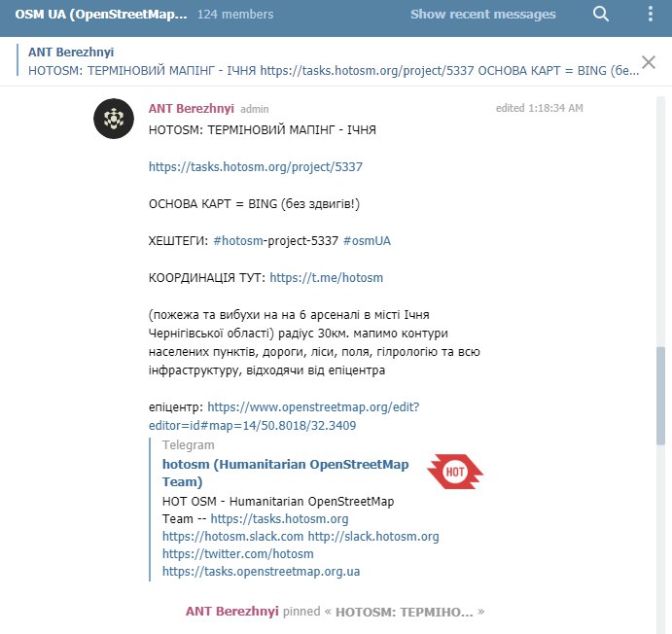Open the https://tasks.hotosm.org preview link

(x=279, y=518)
